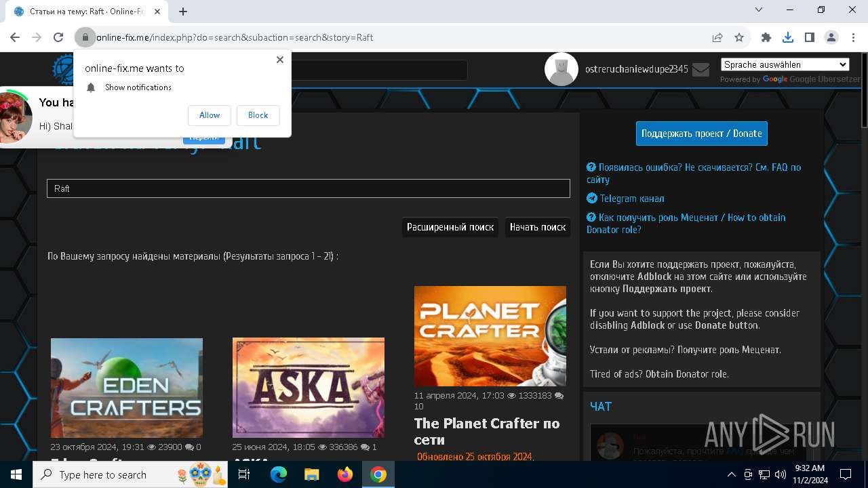This screenshot has height=488, width=868.
Task: Open the notification center icon
Action: (x=846, y=474)
